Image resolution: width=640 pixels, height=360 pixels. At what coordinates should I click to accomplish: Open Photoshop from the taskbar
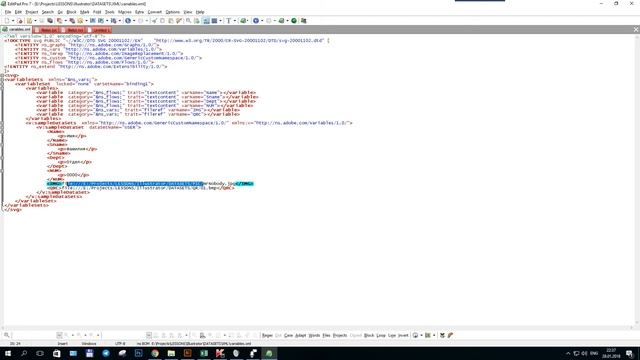[138, 353]
